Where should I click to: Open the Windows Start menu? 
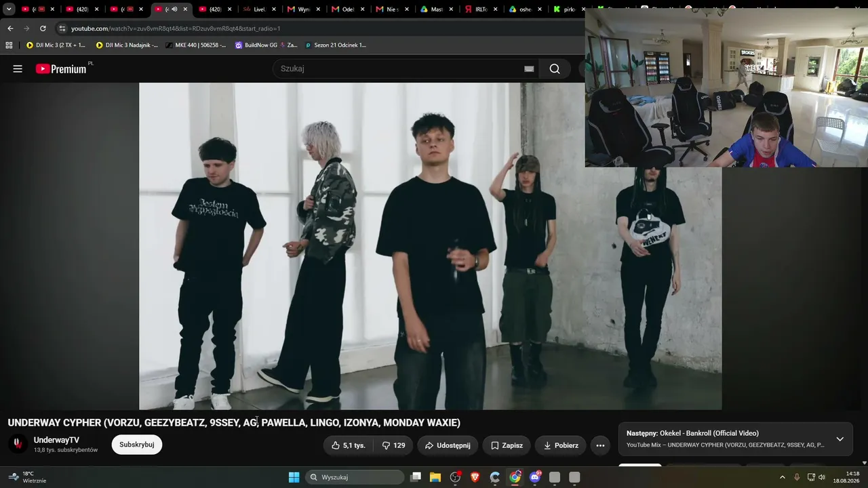click(294, 477)
